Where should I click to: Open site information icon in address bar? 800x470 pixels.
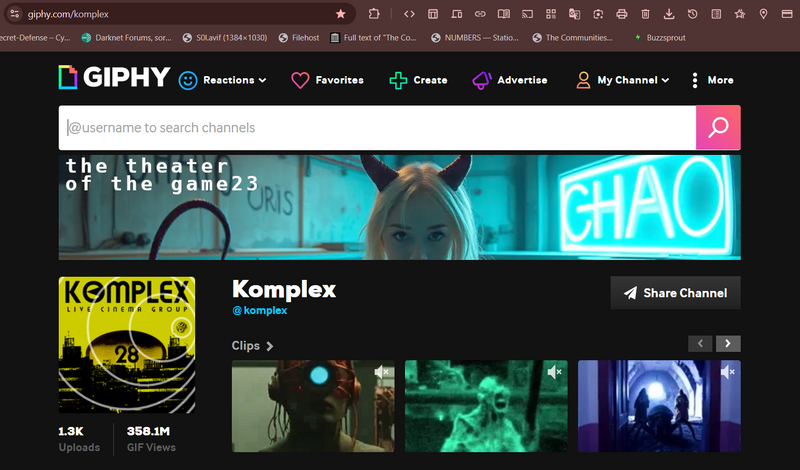[15, 14]
